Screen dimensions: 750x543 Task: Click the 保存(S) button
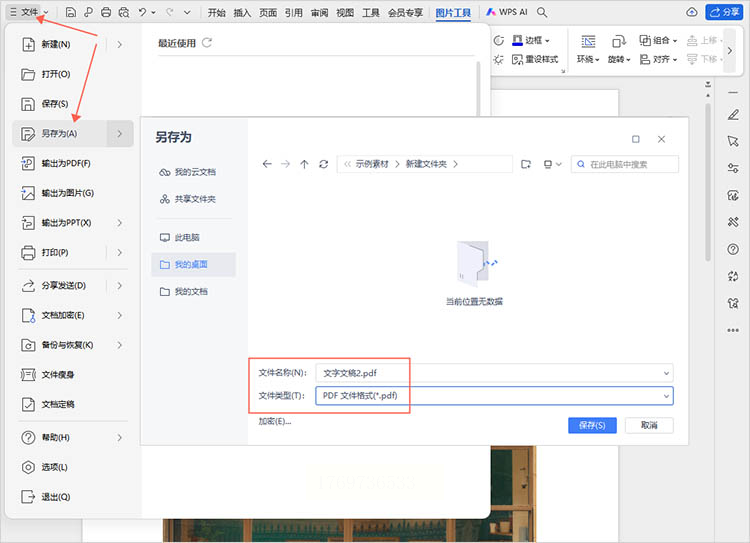pos(592,425)
